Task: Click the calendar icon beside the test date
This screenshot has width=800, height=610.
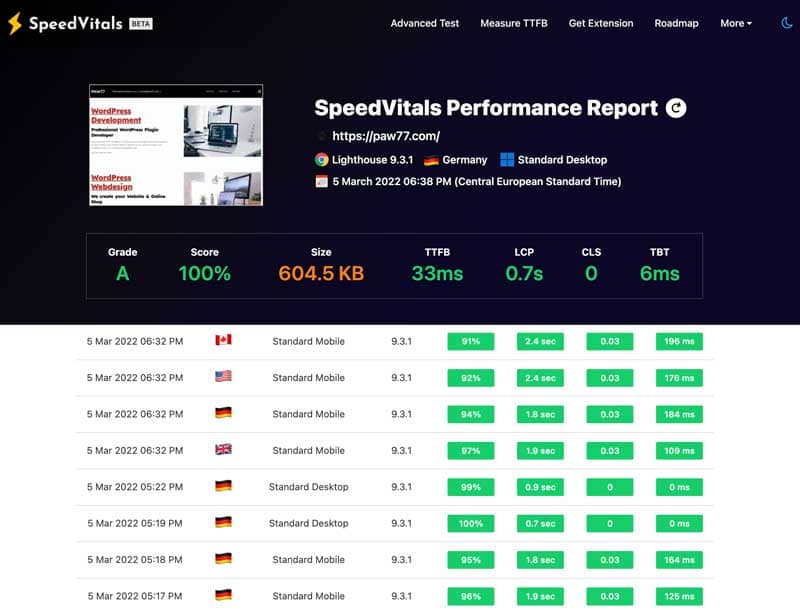Action: pos(321,181)
